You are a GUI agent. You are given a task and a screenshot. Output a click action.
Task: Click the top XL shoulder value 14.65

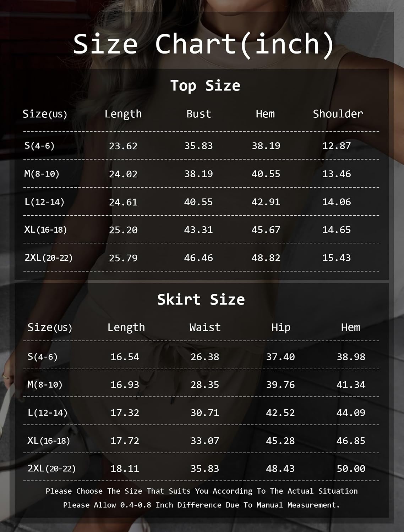[337, 230]
